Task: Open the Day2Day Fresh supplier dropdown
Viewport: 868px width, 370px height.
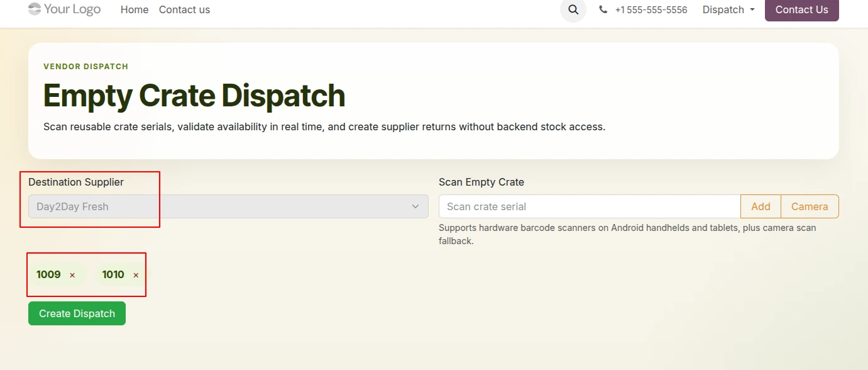Action: pyautogui.click(x=228, y=206)
